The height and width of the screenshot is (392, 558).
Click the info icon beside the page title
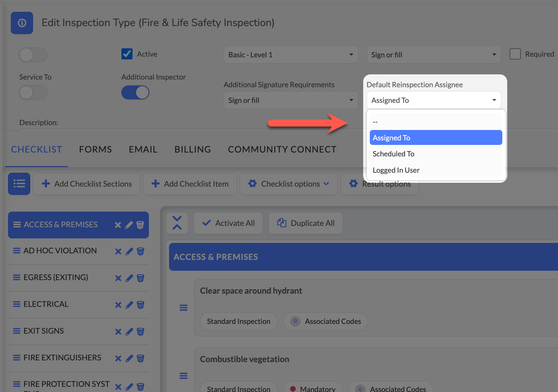(x=22, y=23)
